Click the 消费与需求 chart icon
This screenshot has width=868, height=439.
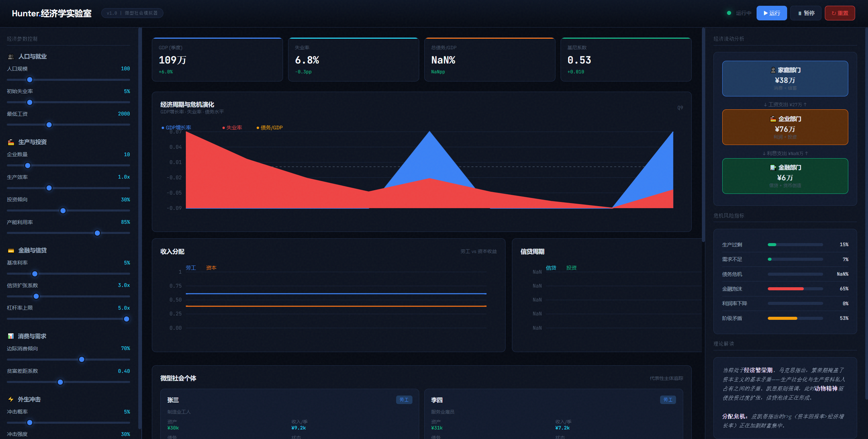coord(11,336)
